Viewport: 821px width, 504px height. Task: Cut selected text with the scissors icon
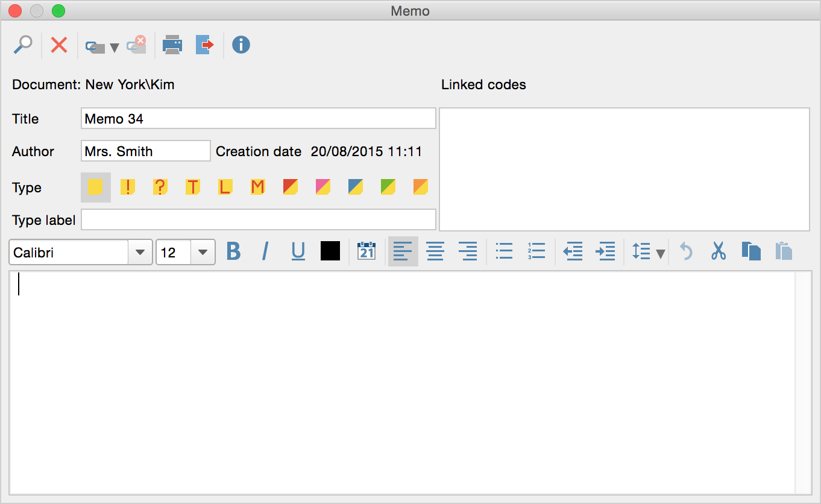point(718,251)
